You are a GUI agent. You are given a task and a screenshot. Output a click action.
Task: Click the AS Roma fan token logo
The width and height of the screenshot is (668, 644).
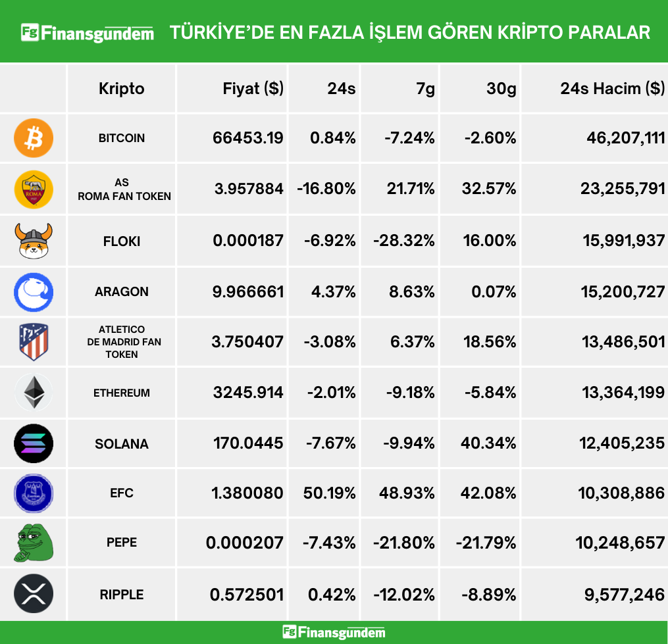point(34,189)
